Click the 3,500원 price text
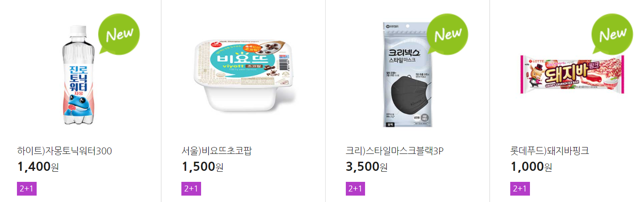This screenshot has height=202, width=644. coord(367,167)
